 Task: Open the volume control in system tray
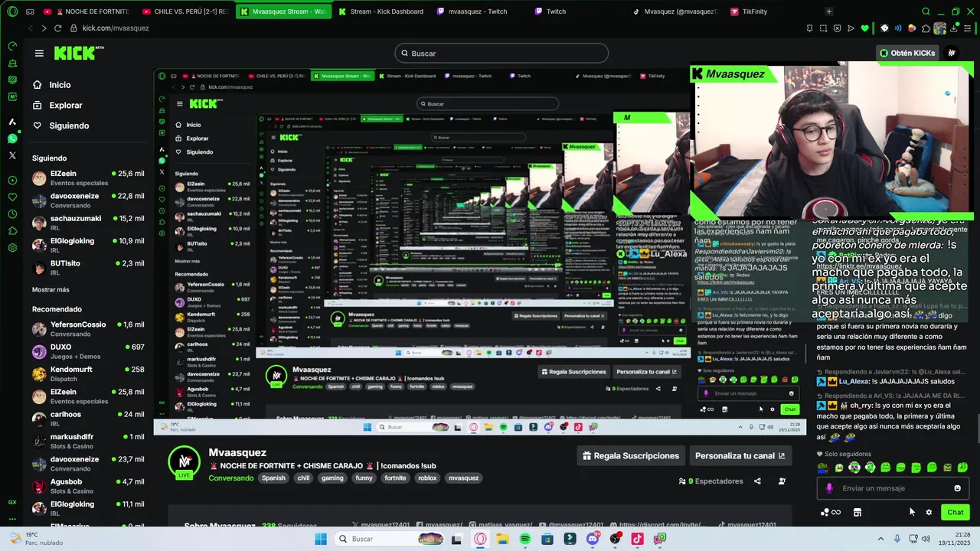click(926, 539)
